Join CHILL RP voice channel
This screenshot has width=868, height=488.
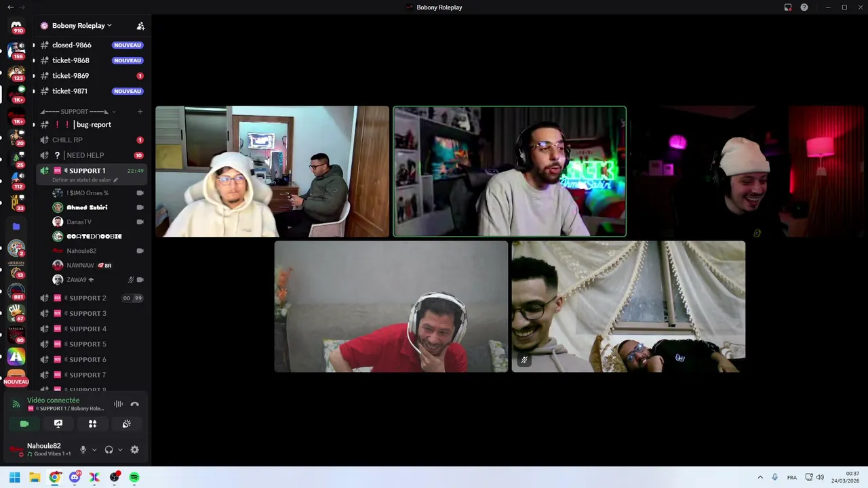click(x=92, y=140)
